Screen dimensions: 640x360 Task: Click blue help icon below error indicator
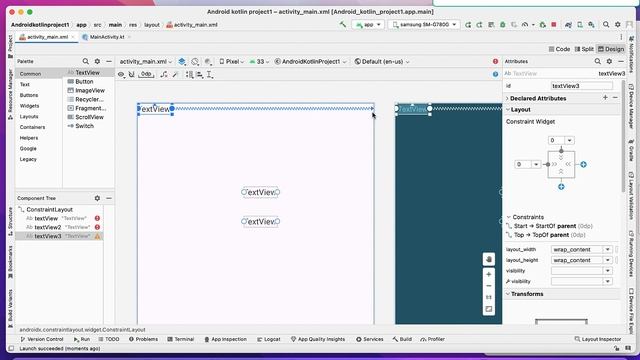click(x=495, y=74)
